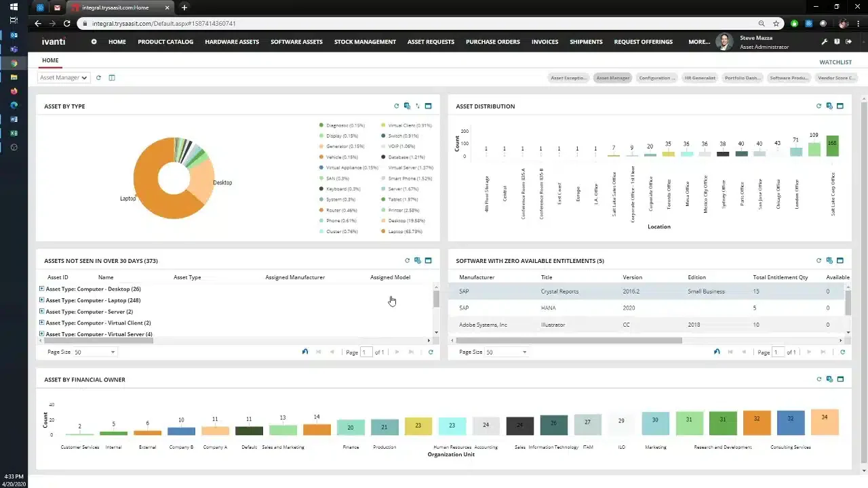
Task: Expand Asset Type: Computer - Server (2)
Action: (x=41, y=311)
